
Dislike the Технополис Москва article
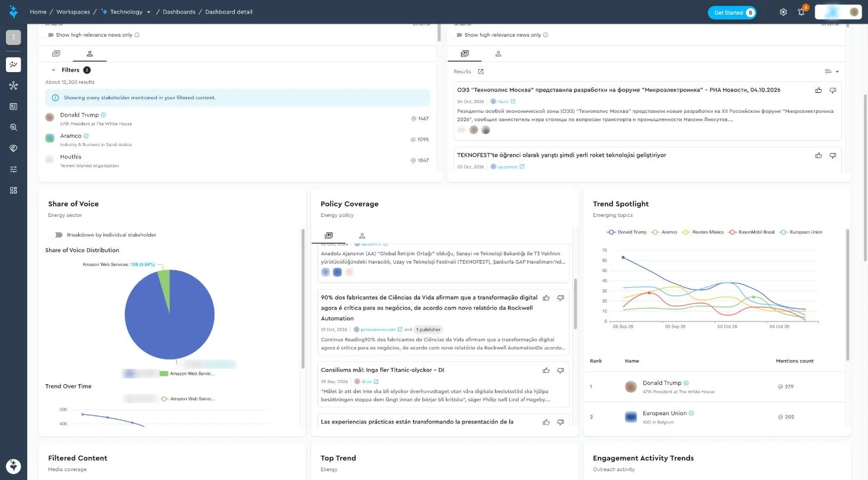click(833, 90)
